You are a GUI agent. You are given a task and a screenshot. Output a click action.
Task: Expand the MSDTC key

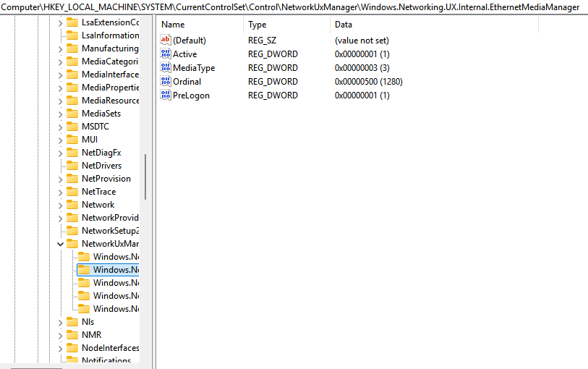[60, 127]
